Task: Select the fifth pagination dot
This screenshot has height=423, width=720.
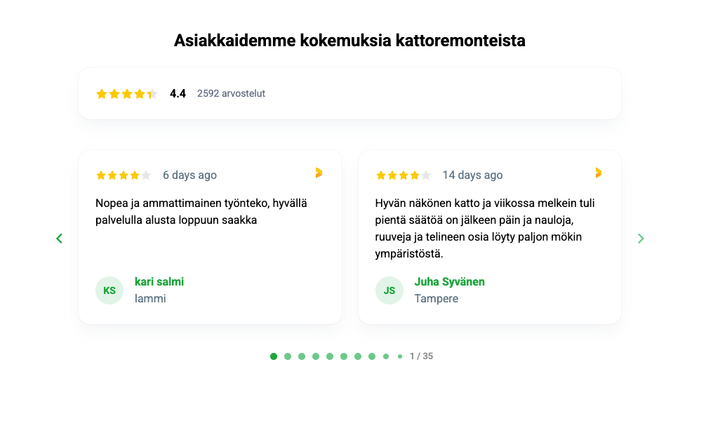Action: click(330, 356)
